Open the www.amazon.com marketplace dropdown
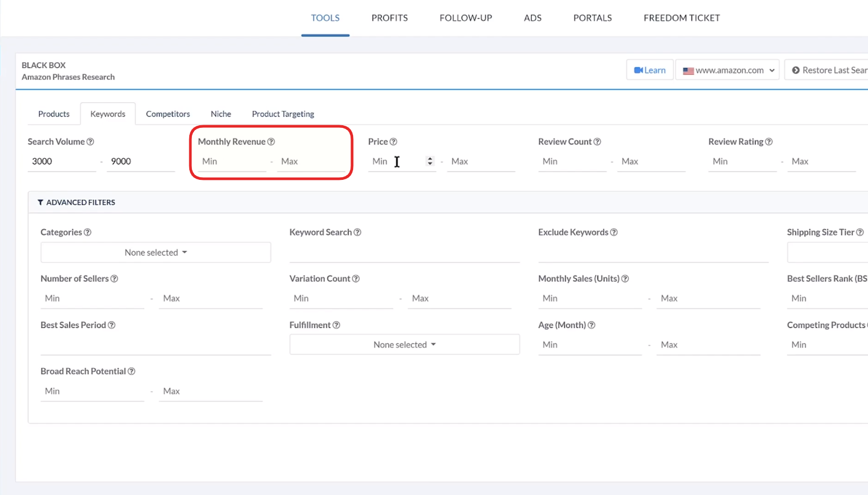Screen dimensions: 868x495 point(727,70)
